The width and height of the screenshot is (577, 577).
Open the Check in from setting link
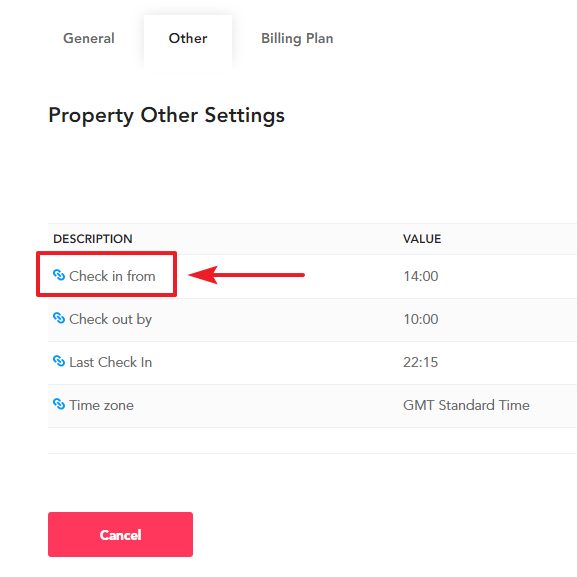pyautogui.click(x=112, y=276)
